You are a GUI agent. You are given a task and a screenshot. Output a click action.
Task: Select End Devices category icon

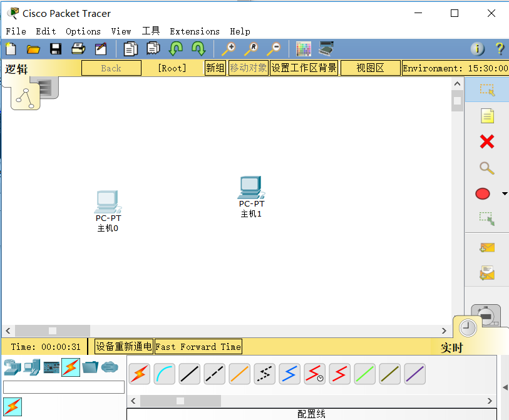coord(32,367)
